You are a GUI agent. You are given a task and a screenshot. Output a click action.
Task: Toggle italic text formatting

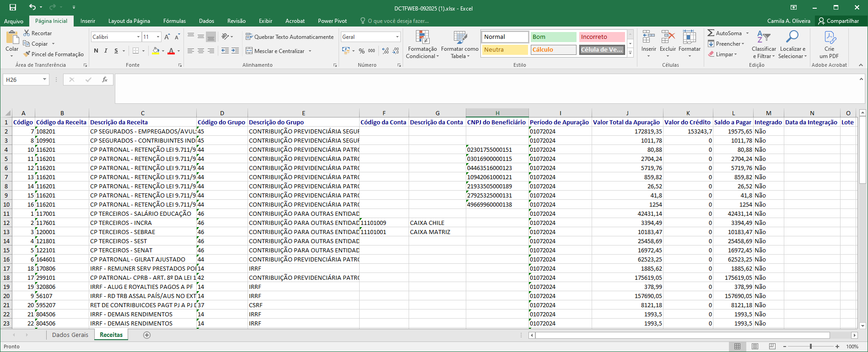(106, 51)
